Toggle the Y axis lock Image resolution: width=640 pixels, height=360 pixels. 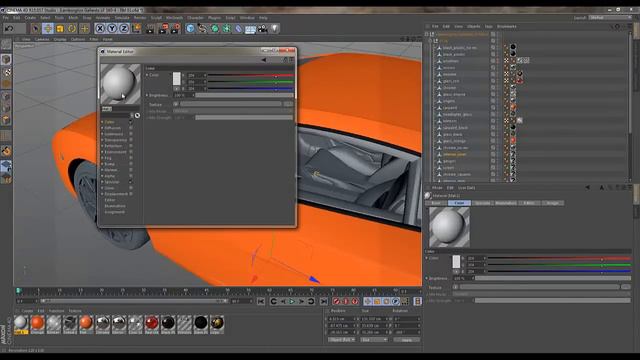pos(112,28)
